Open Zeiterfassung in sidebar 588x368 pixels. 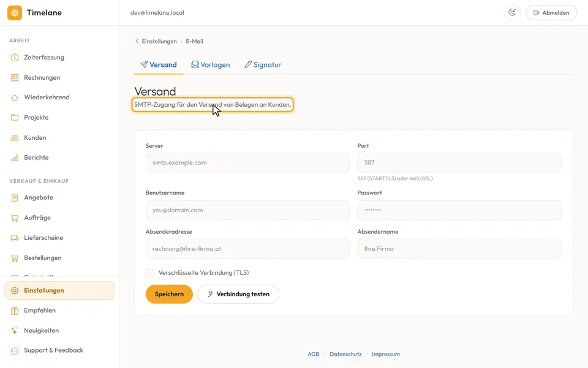(x=59, y=58)
